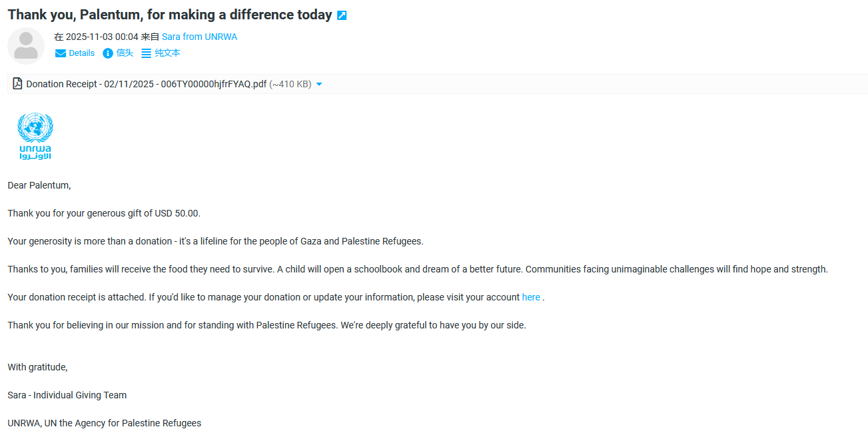The image size is (868, 441).
Task: Click the lines icon beside 纯文本
Action: (x=147, y=53)
